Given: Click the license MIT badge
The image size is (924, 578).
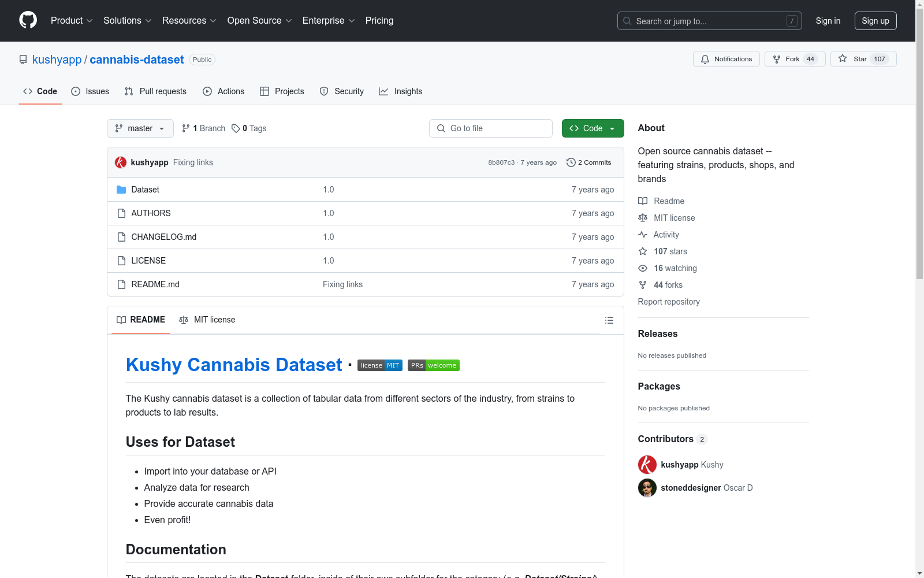Looking at the screenshot, I should tap(380, 365).
